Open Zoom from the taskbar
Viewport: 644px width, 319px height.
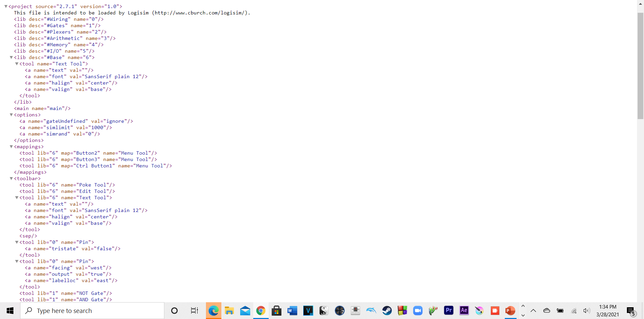pyautogui.click(x=418, y=311)
